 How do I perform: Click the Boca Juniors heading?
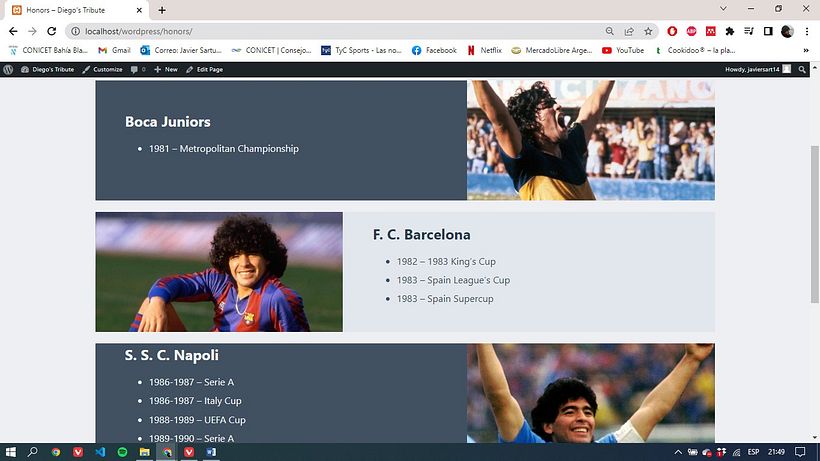[168, 122]
